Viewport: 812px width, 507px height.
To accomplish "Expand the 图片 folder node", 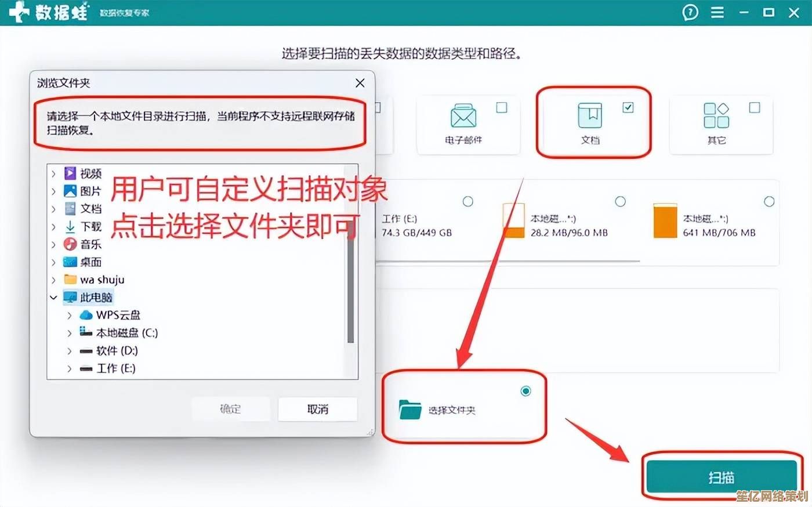I will [x=53, y=190].
